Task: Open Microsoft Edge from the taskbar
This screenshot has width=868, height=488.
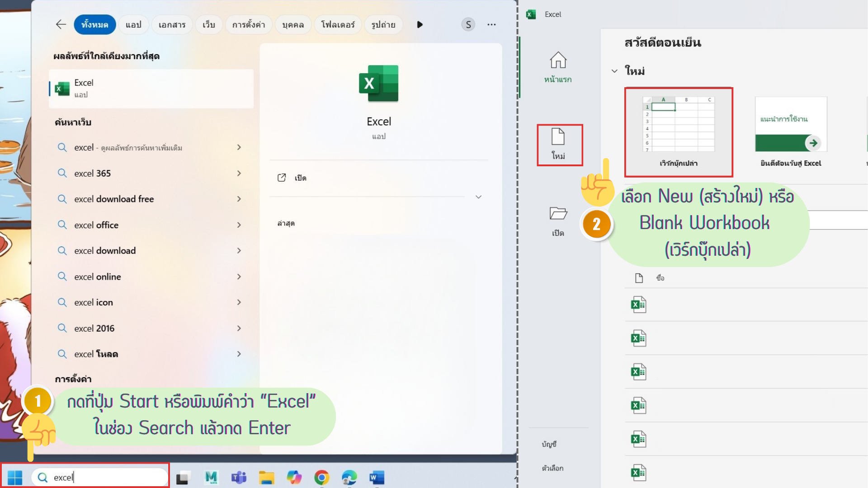Action: click(x=349, y=477)
